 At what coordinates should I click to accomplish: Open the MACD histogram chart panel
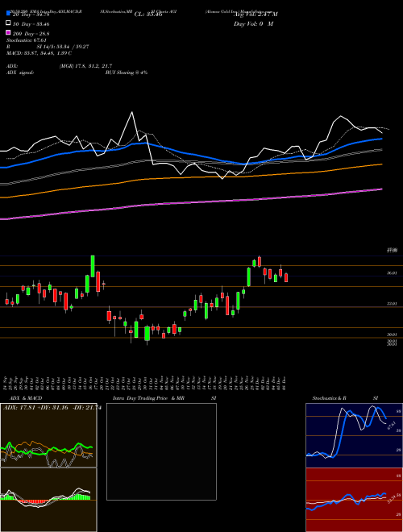pyautogui.click(x=48, y=500)
